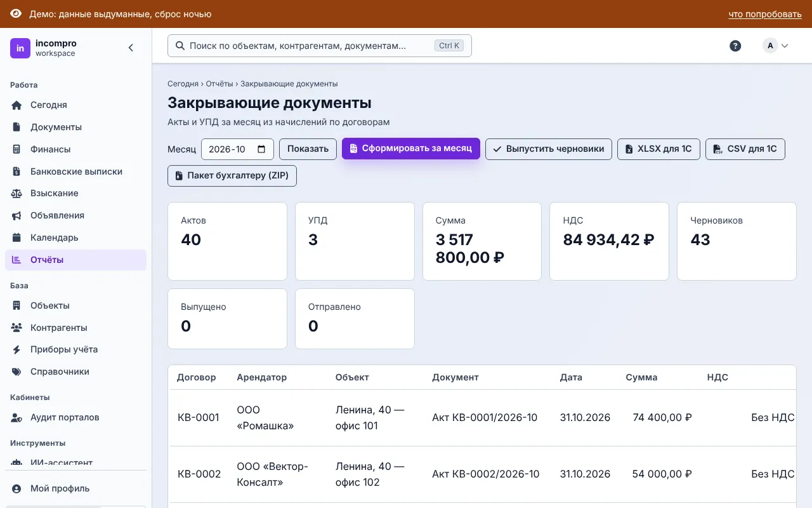812x508 pixels.
Task: Click the Ctrl K shortcut badge
Action: click(449, 46)
